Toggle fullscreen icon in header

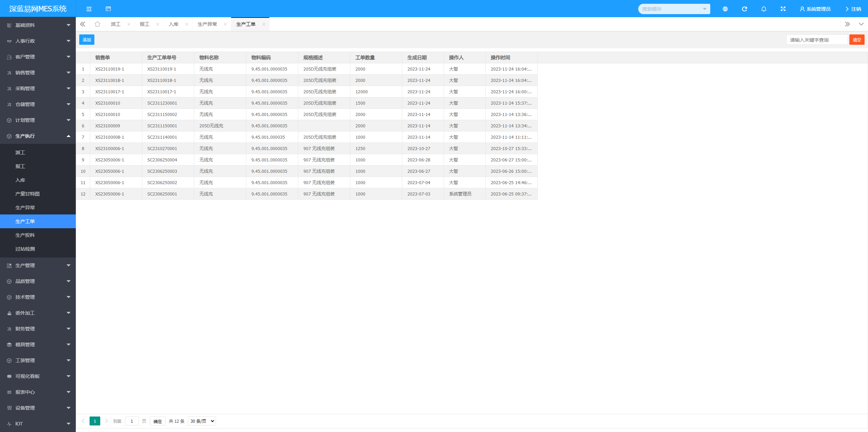pyautogui.click(x=783, y=9)
